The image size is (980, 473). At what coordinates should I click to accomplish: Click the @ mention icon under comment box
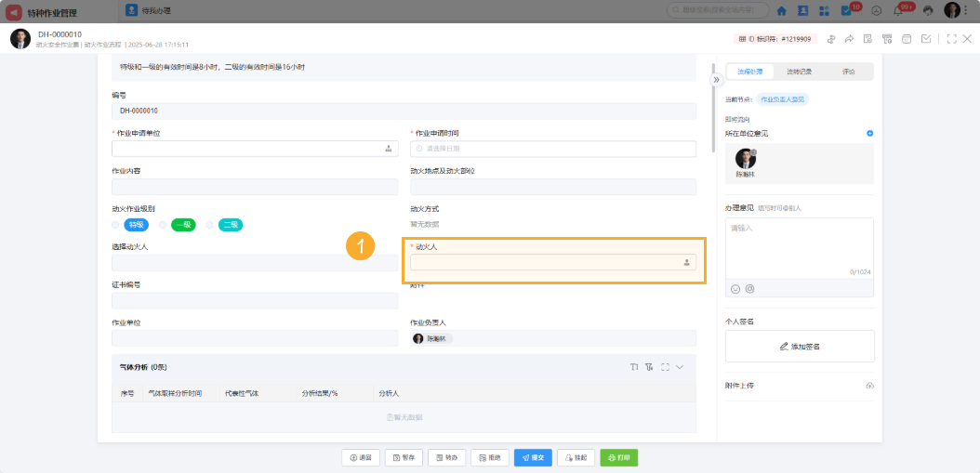point(749,289)
